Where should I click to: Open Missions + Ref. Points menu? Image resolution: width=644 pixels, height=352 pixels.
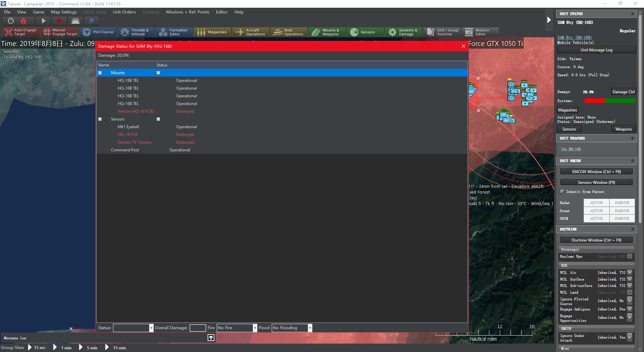click(x=187, y=12)
